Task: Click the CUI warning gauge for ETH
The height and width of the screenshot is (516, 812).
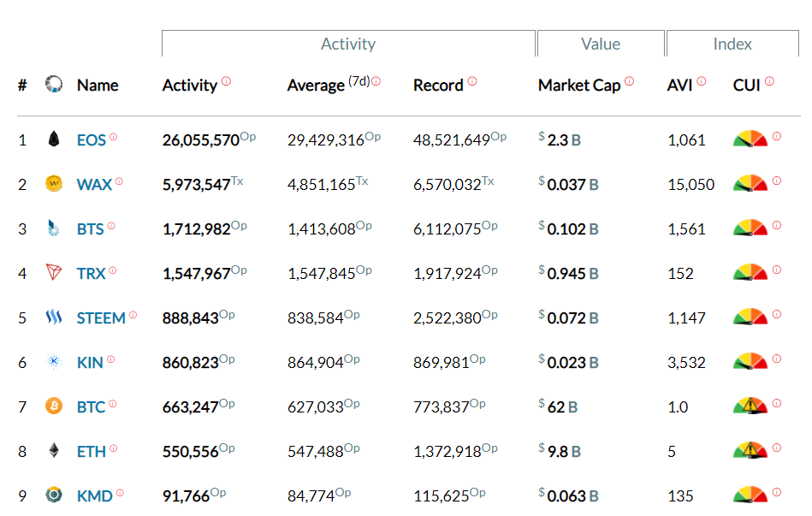Action: (750, 450)
